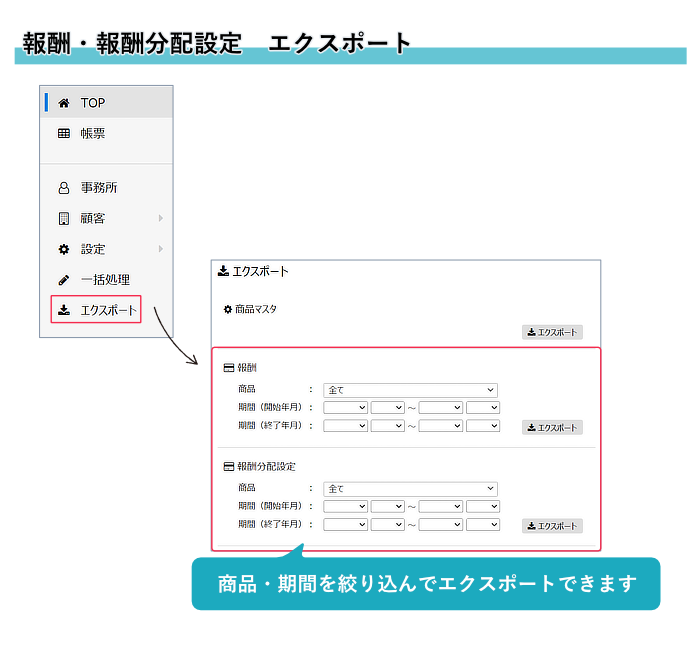700x650 pixels.
Task: Click the table icon beside 帳票
Action: tap(64, 133)
